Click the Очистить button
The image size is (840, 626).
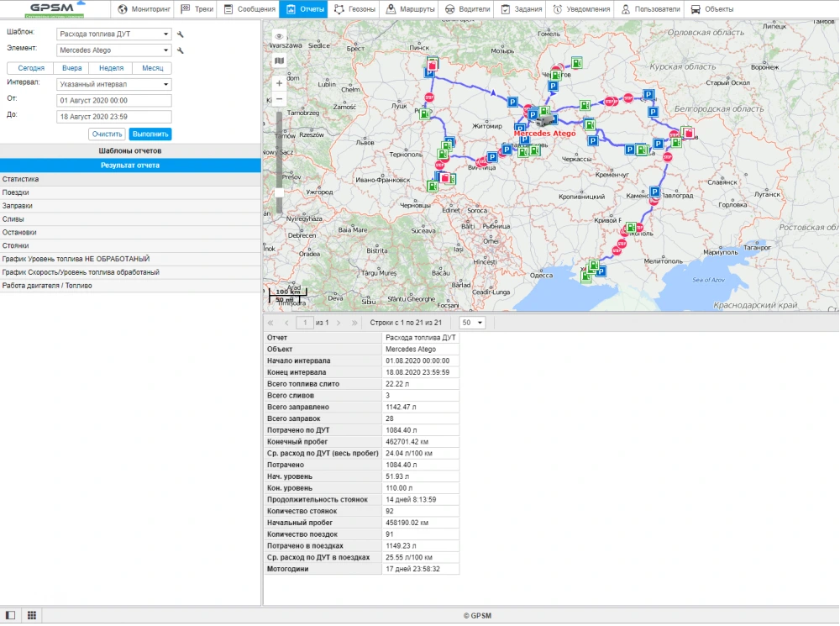[107, 133]
